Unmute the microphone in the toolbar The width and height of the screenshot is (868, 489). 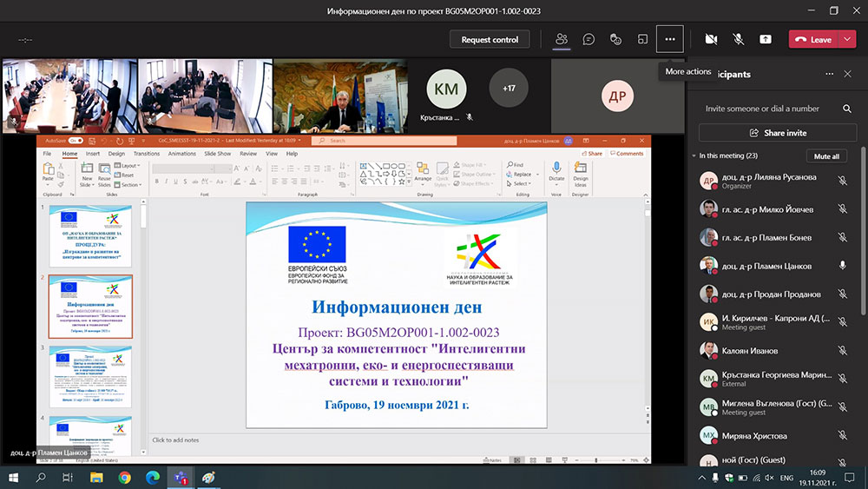[x=739, y=39]
